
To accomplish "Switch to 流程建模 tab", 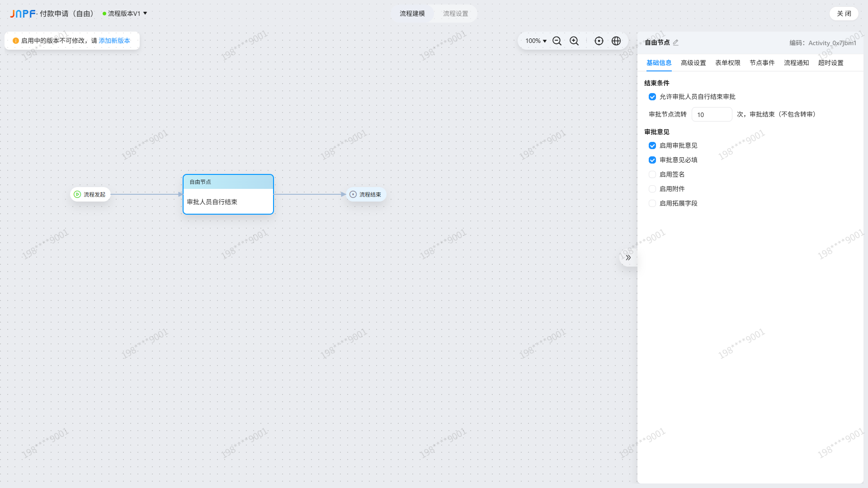I will click(412, 14).
